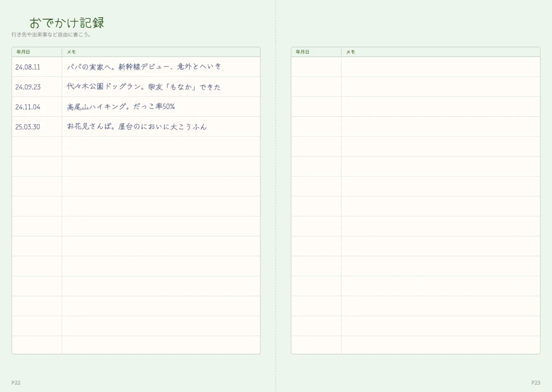
Task: Select the date 24.09.23
Action: [28, 87]
